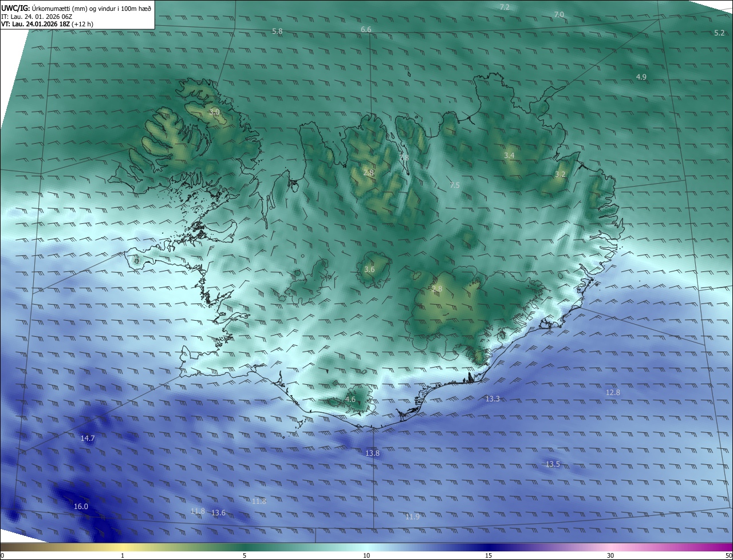Viewport: 733px width, 560px height.
Task: Click the 30 label on the color scale
Action: click(610, 556)
